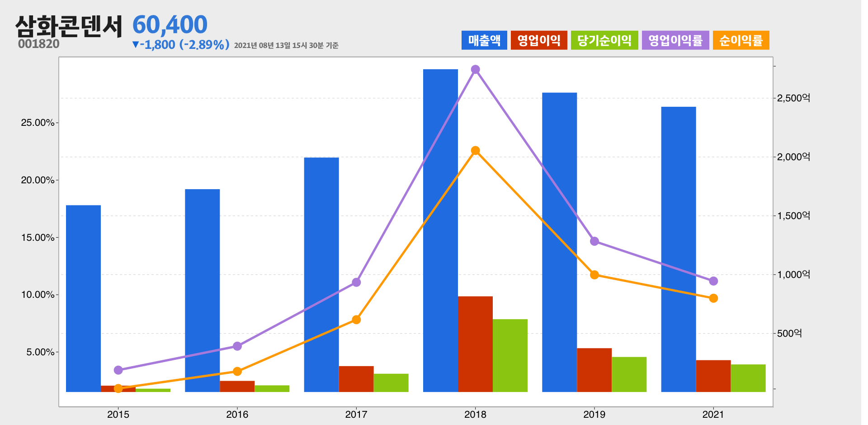Click the 500억 right axis label

pyautogui.click(x=789, y=333)
